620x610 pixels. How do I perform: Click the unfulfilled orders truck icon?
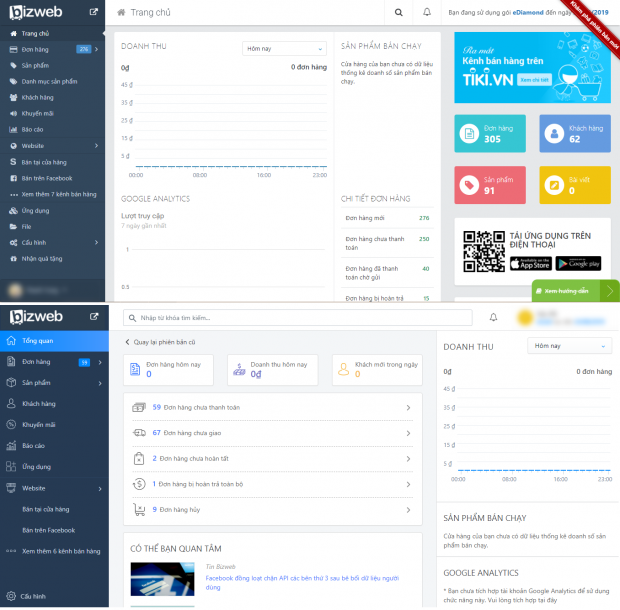click(141, 432)
